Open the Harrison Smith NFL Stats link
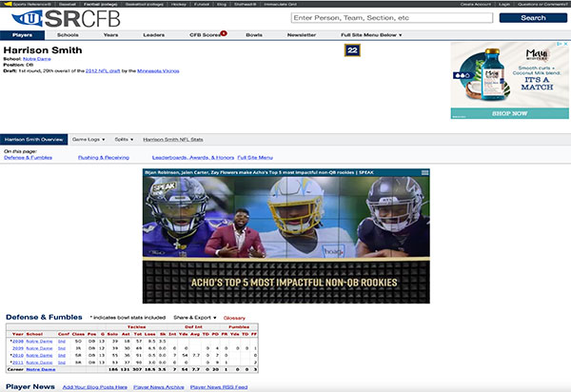This screenshot has height=392, width=571. pyautogui.click(x=173, y=140)
